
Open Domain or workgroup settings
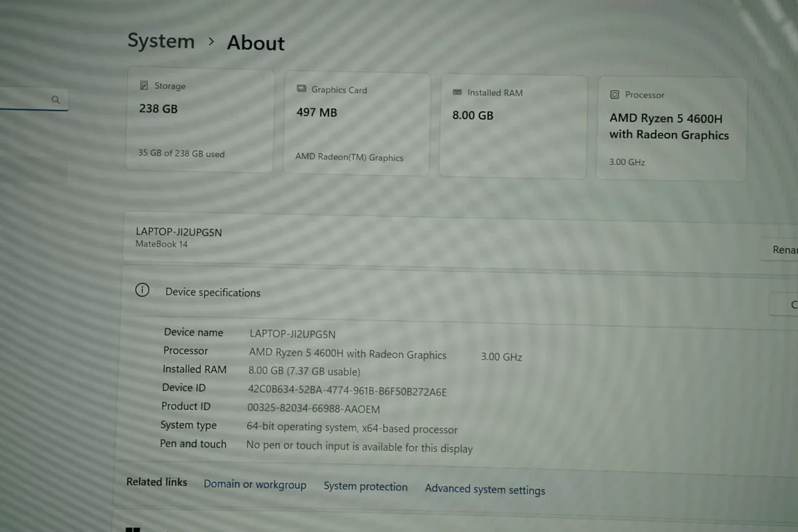pos(255,484)
